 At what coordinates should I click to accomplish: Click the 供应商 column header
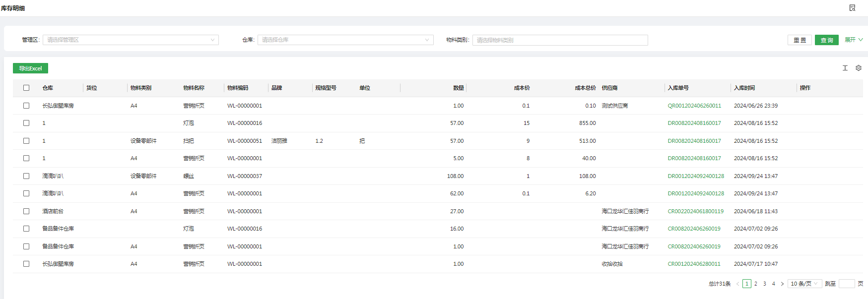coord(609,88)
